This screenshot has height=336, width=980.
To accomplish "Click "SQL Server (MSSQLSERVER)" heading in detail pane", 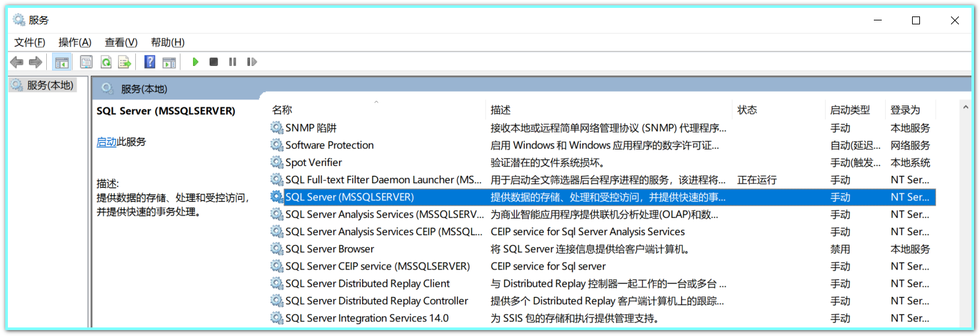I will coord(166,111).
